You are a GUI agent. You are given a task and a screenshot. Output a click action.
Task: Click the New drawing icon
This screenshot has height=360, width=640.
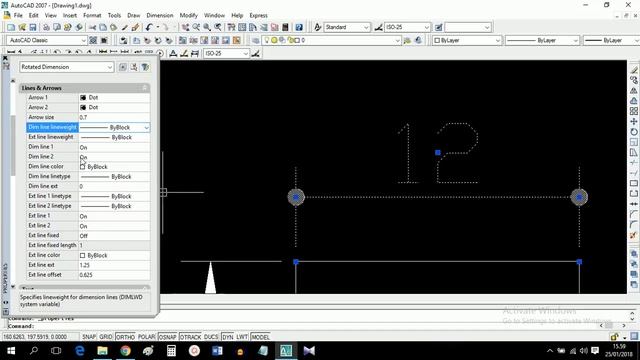coord(11,27)
